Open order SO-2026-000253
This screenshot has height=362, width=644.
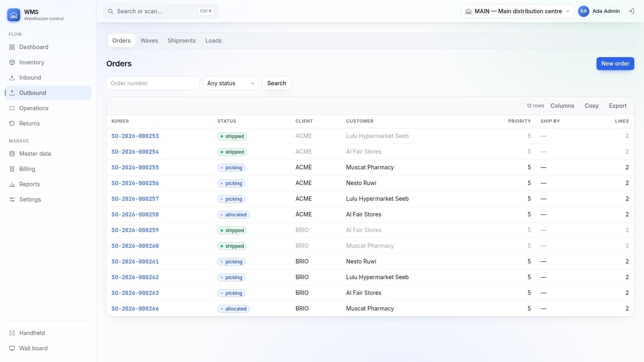coord(135,136)
